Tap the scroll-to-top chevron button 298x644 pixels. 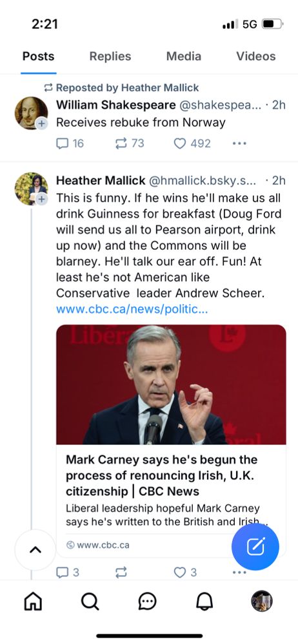tap(35, 549)
